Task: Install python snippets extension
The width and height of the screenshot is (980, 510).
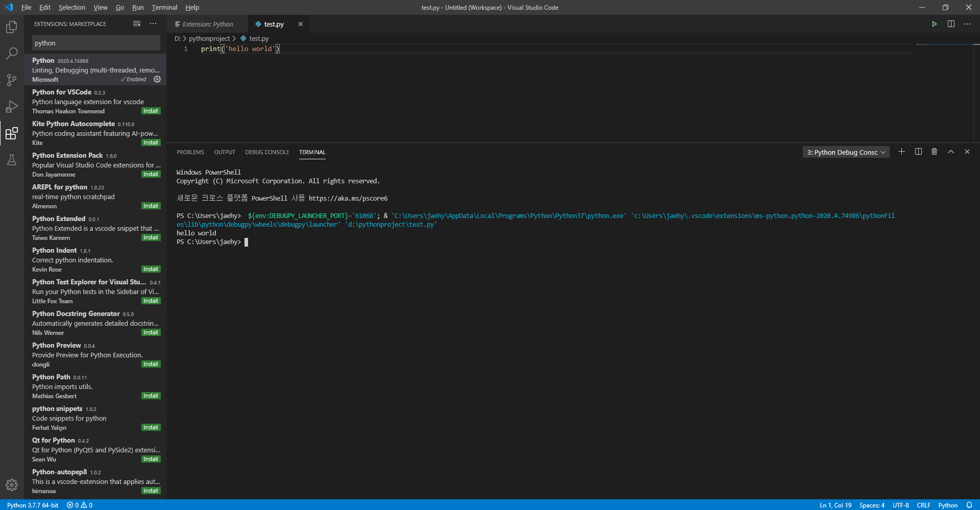Action: coord(151,427)
